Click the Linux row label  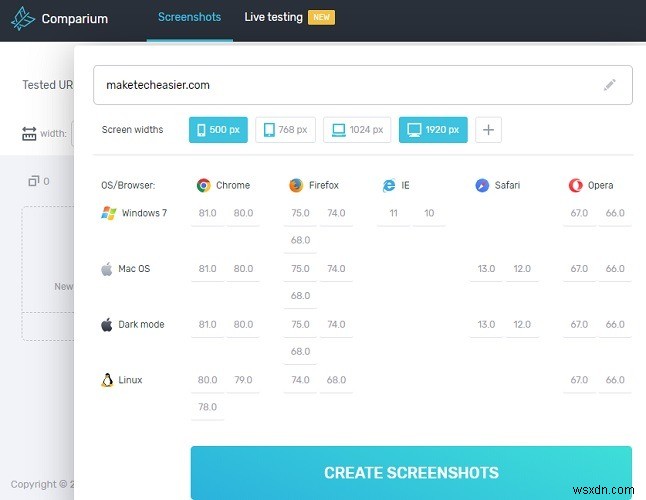[x=130, y=380]
